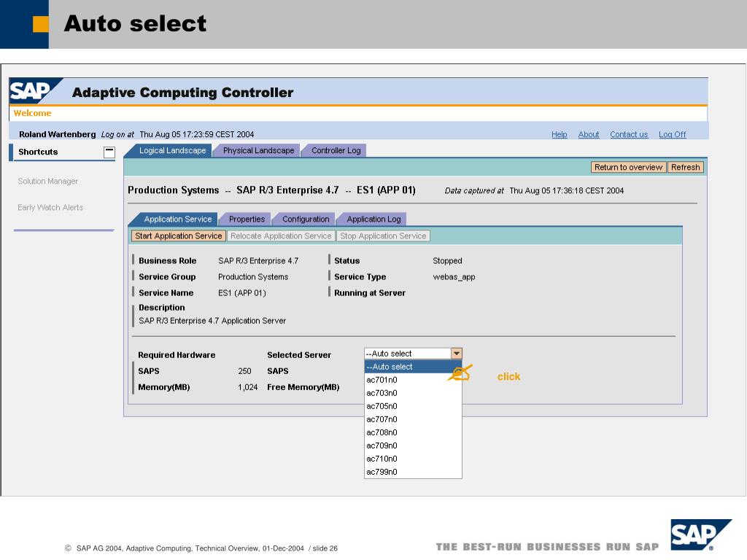Open the Controller Log tab

click(x=336, y=150)
